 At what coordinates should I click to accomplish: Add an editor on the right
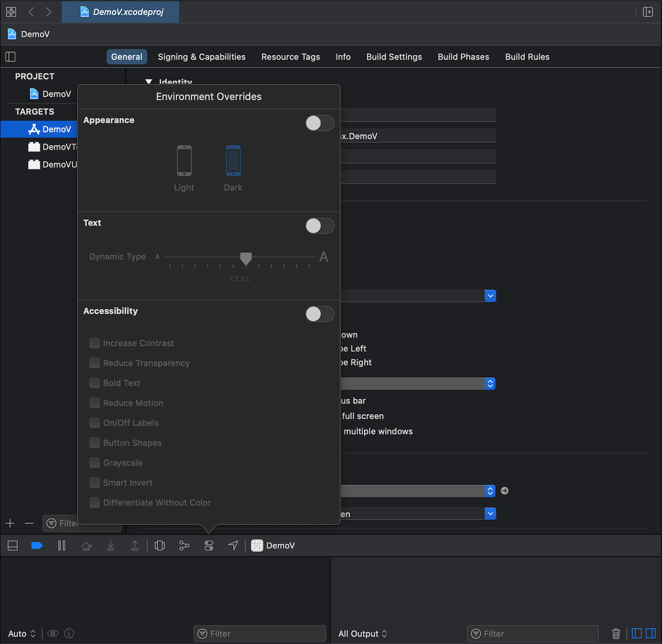pos(647,12)
